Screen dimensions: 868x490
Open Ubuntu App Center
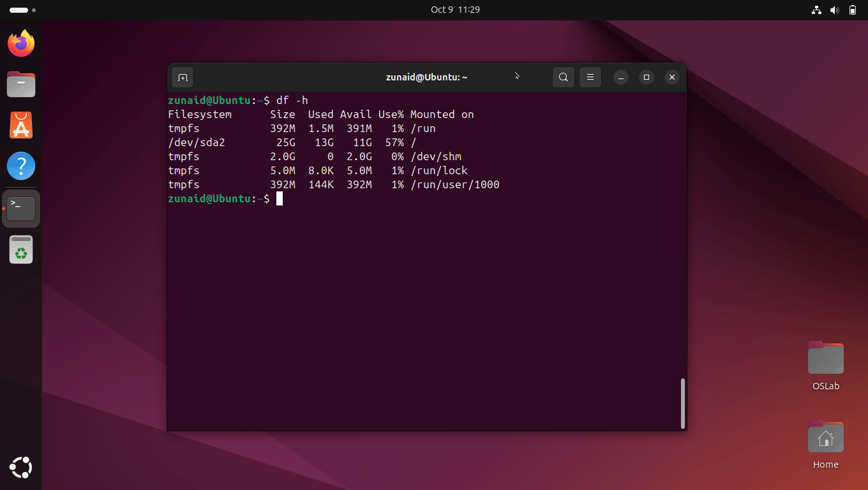point(21,125)
